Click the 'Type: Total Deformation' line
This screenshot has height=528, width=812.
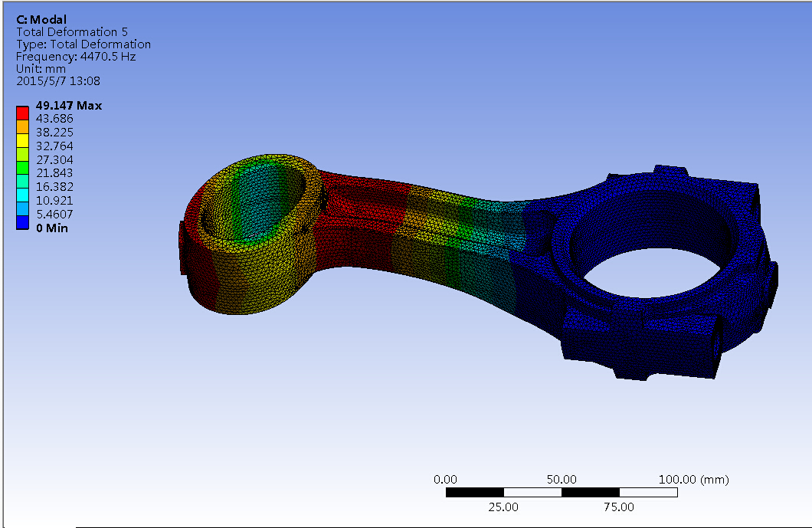(83, 44)
